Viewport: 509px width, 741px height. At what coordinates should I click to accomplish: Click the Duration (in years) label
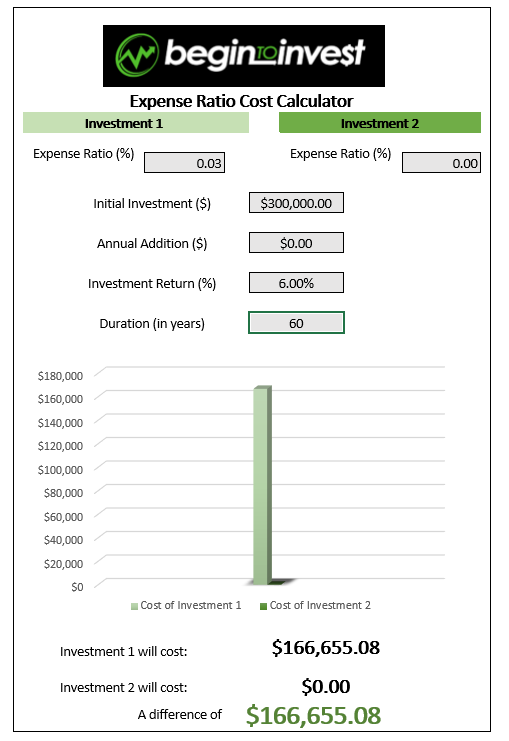(152, 324)
